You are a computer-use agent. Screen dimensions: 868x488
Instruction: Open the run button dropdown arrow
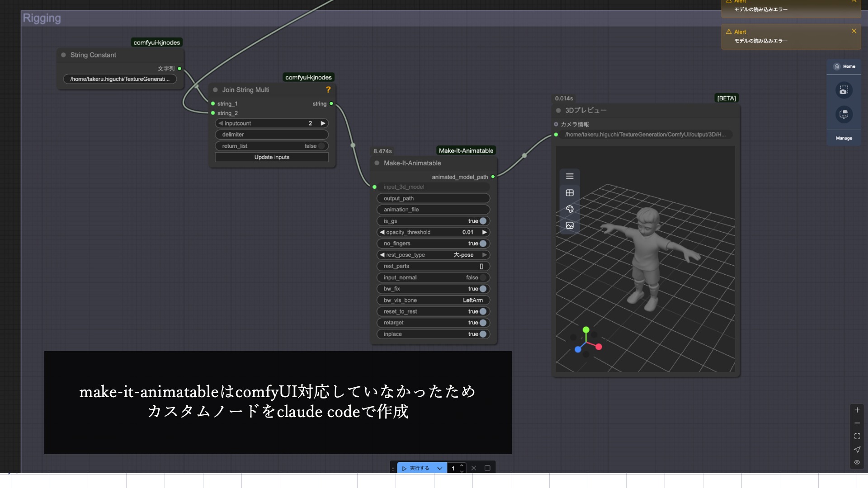[439, 469]
